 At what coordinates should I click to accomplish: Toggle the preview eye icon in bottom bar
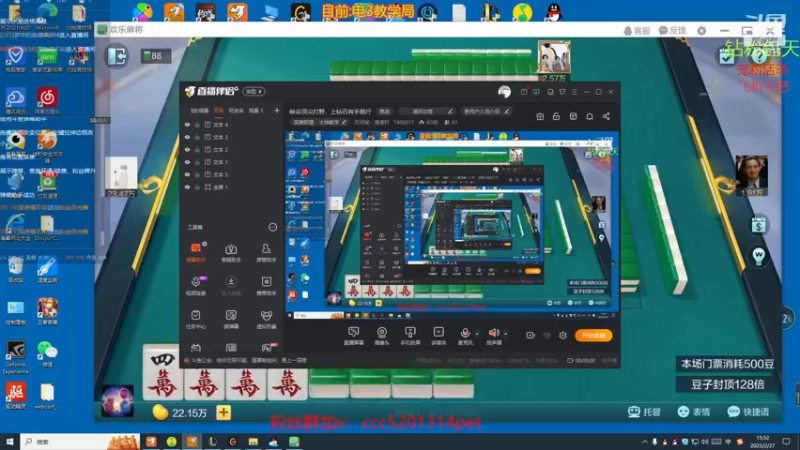pyautogui.click(x=546, y=335)
